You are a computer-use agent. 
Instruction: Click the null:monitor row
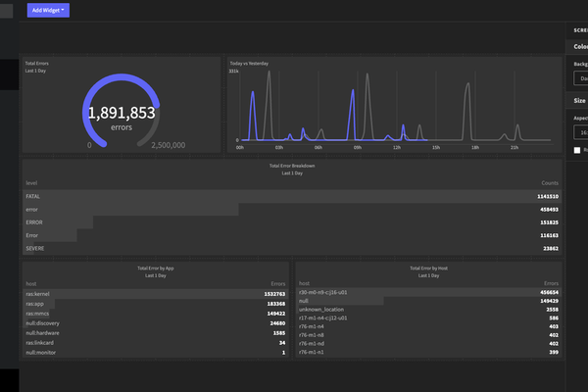click(156, 352)
